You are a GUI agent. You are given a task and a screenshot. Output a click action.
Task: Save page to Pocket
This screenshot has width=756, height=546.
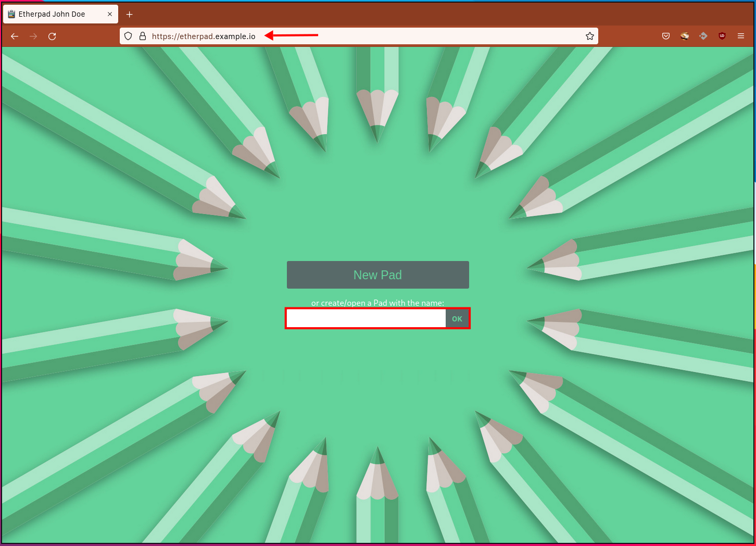666,36
